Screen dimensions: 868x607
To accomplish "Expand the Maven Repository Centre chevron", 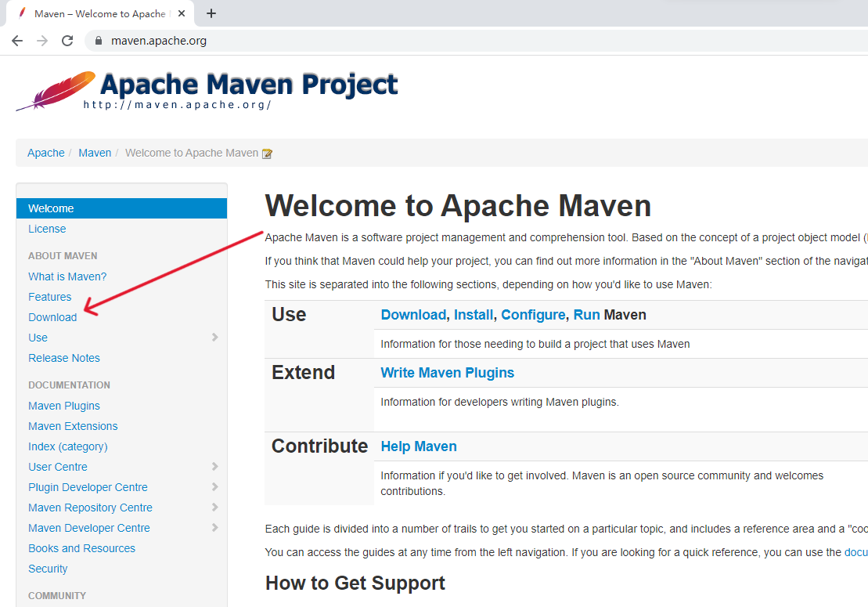I will [214, 508].
